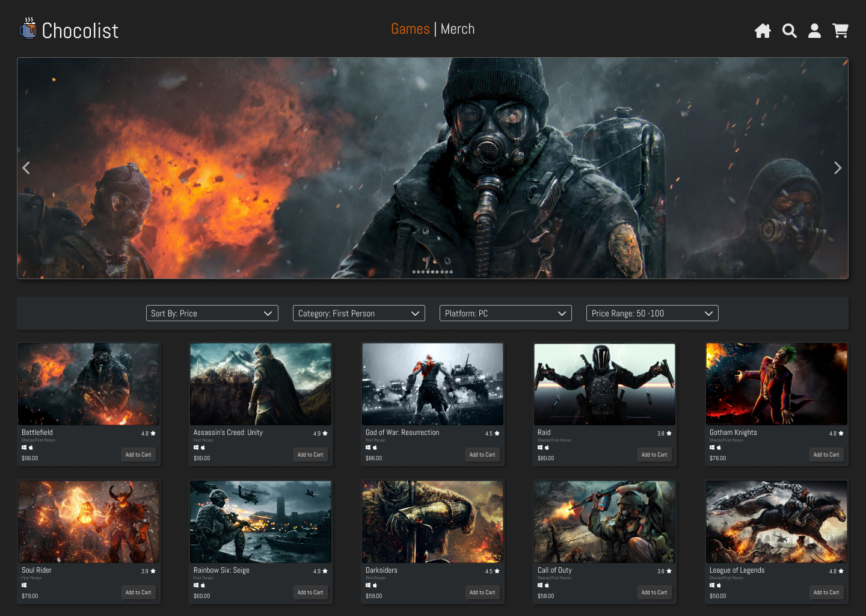Switch to the Merch tab
Screen dimensions: 866x616
point(458,29)
